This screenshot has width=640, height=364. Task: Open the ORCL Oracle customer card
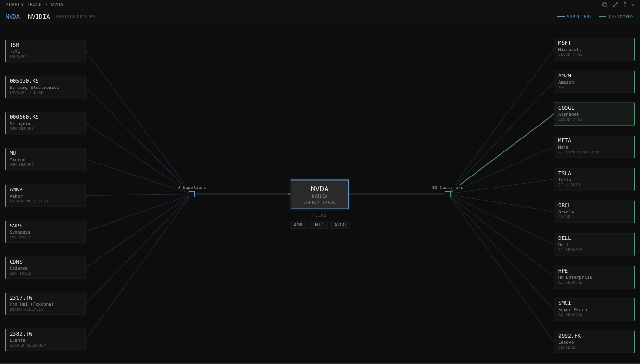click(x=594, y=212)
